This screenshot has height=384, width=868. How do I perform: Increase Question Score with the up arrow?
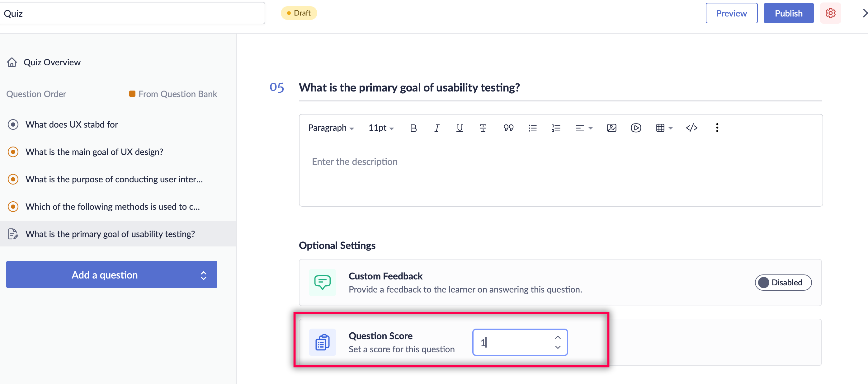point(558,338)
